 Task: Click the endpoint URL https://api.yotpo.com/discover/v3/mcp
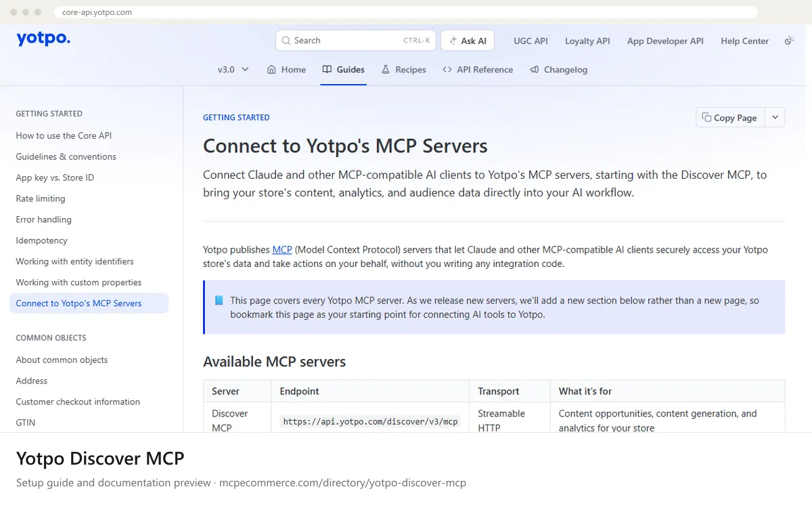coord(370,421)
